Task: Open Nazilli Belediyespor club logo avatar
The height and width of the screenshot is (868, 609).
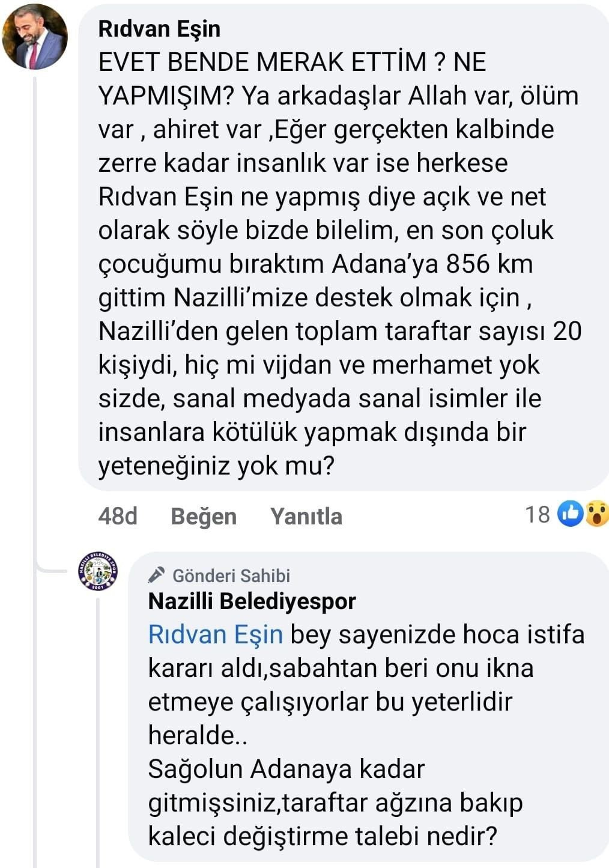Action: [x=98, y=571]
